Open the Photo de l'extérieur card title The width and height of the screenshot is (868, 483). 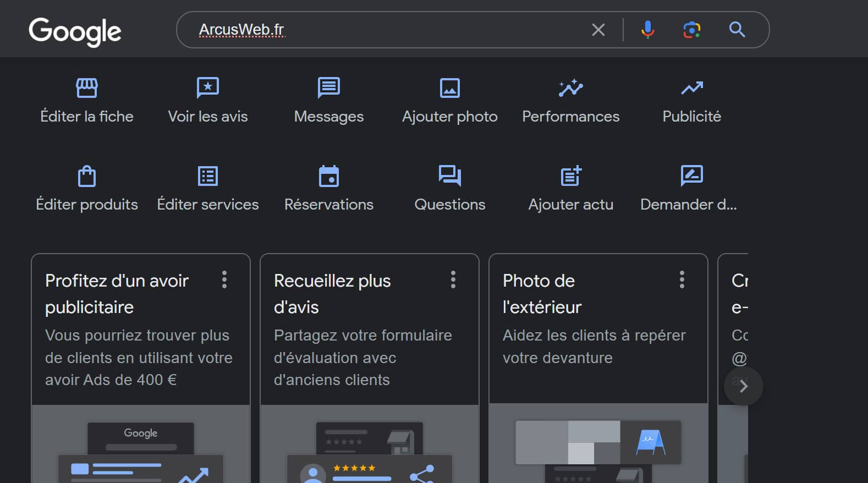click(542, 294)
